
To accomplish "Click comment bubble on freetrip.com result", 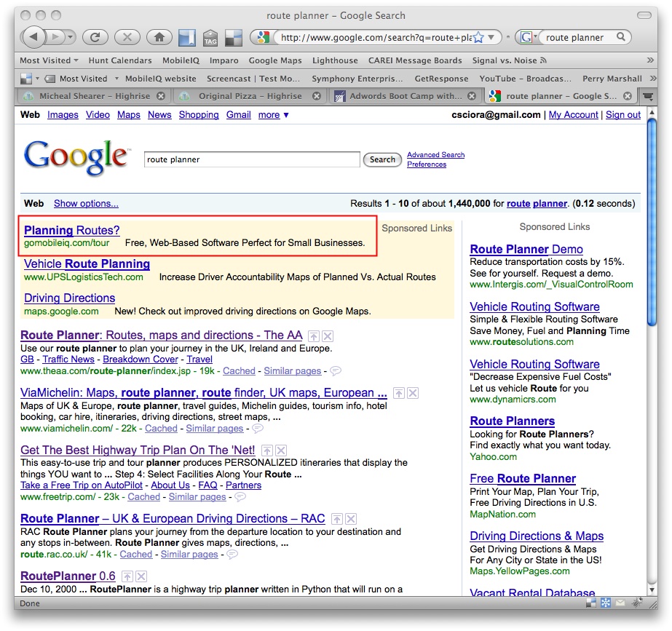I will point(240,497).
